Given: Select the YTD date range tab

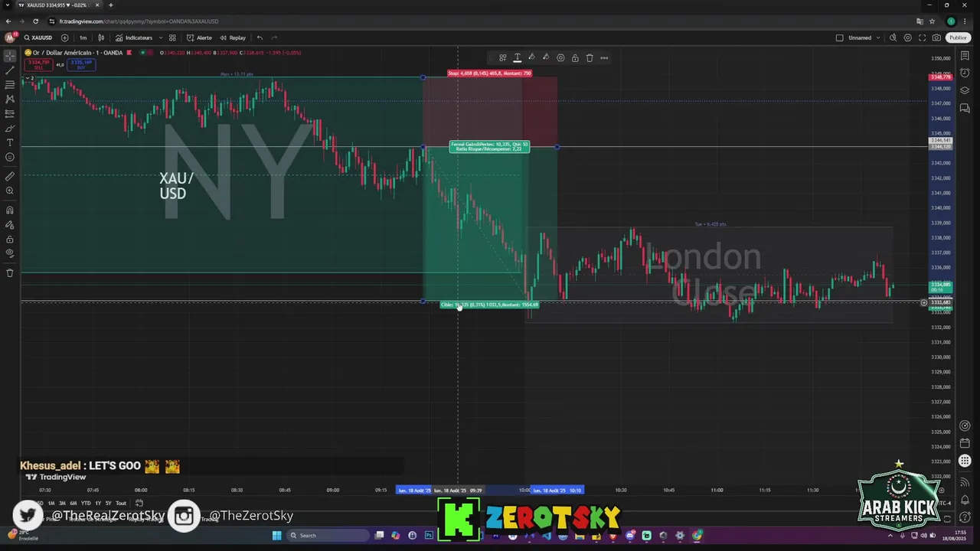Looking at the screenshot, I should [86, 503].
